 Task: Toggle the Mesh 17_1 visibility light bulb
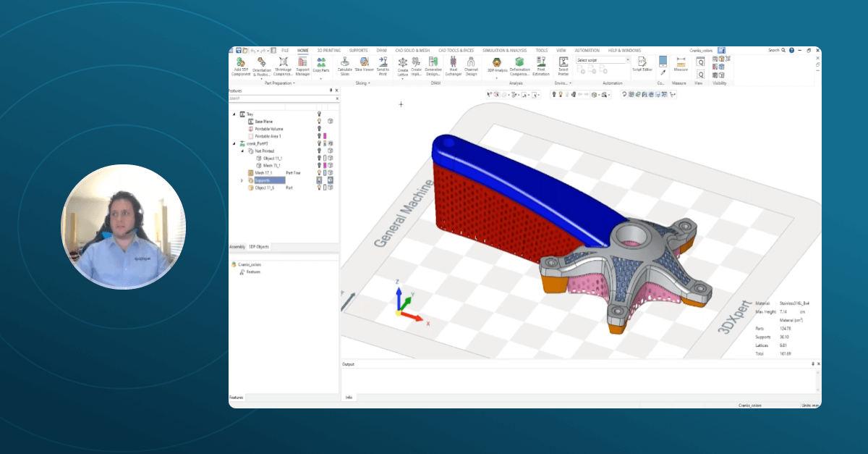(319, 173)
